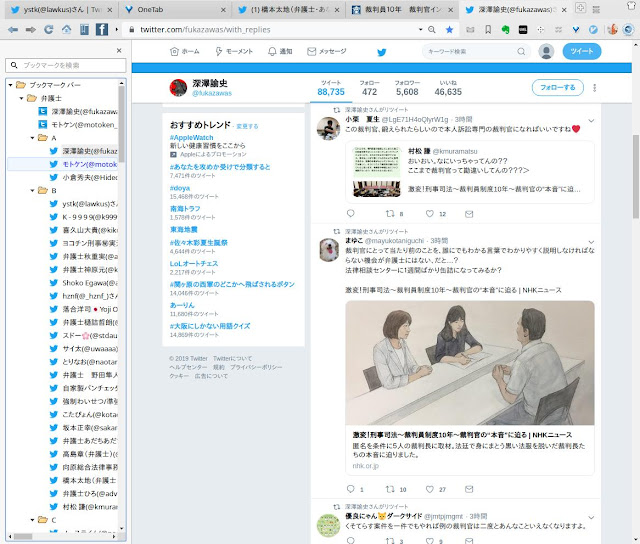Retweet the tweet with 10 retweets
Viewport: 640px width, 544px height.
[390, 489]
